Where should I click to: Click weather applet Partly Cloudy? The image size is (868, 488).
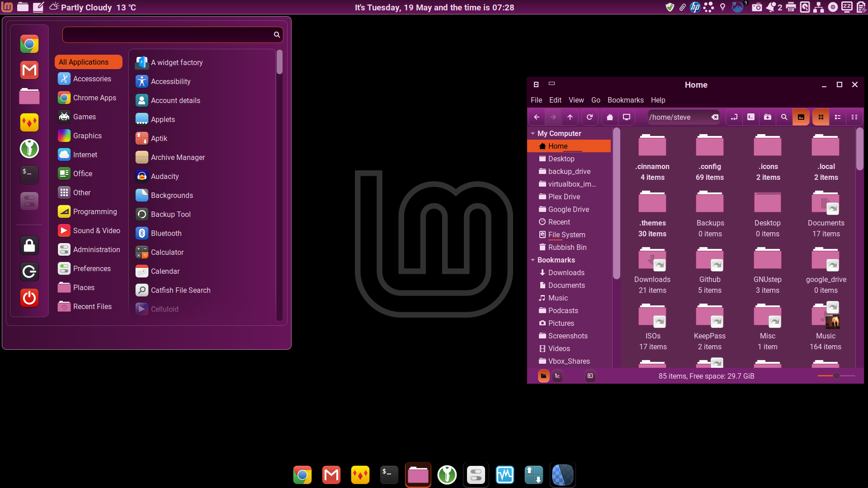point(92,7)
